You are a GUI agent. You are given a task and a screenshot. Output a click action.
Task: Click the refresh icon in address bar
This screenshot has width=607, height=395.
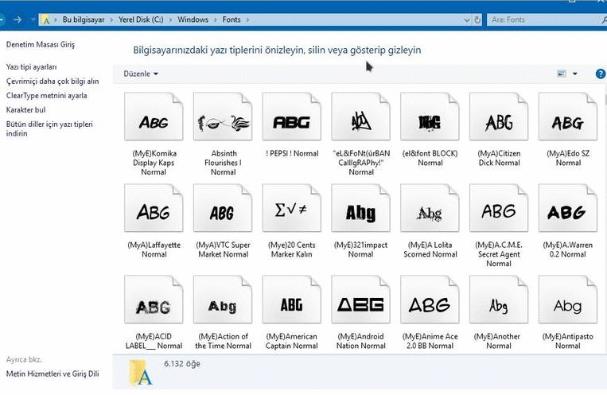477,19
